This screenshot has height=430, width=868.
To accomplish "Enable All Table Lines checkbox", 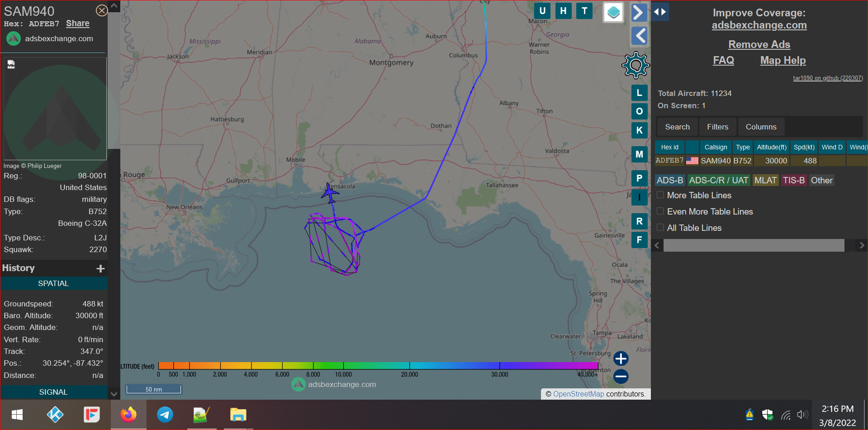I will point(660,228).
